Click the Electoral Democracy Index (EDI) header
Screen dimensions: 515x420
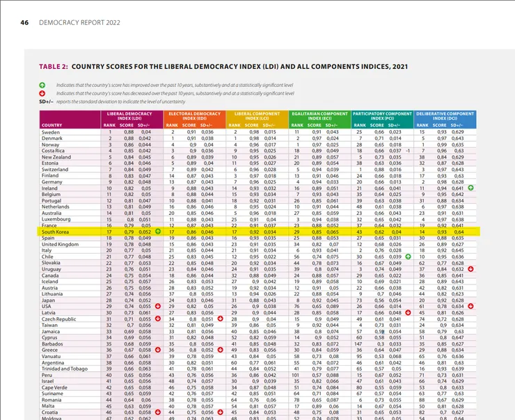pyautogui.click(x=194, y=116)
